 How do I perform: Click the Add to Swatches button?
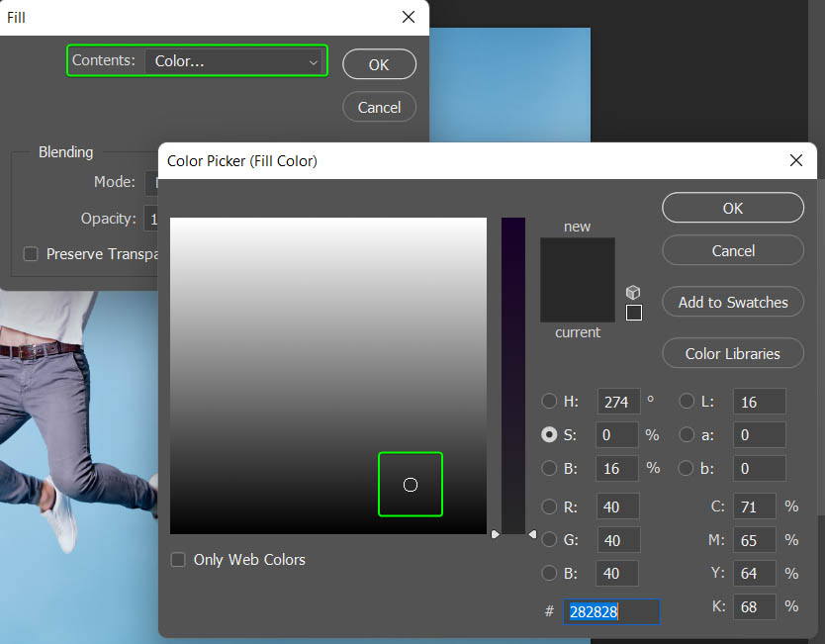pyautogui.click(x=732, y=303)
